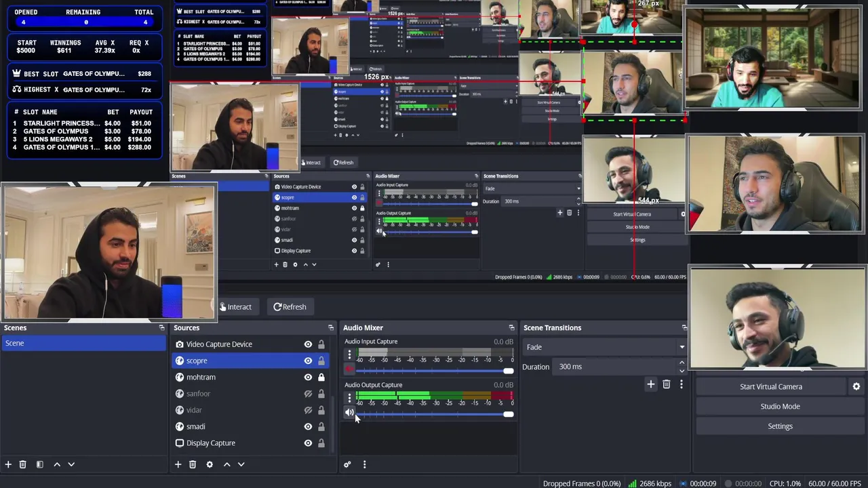Add a scene transition with the plus icon
The height and width of the screenshot is (488, 868).
pos(650,384)
